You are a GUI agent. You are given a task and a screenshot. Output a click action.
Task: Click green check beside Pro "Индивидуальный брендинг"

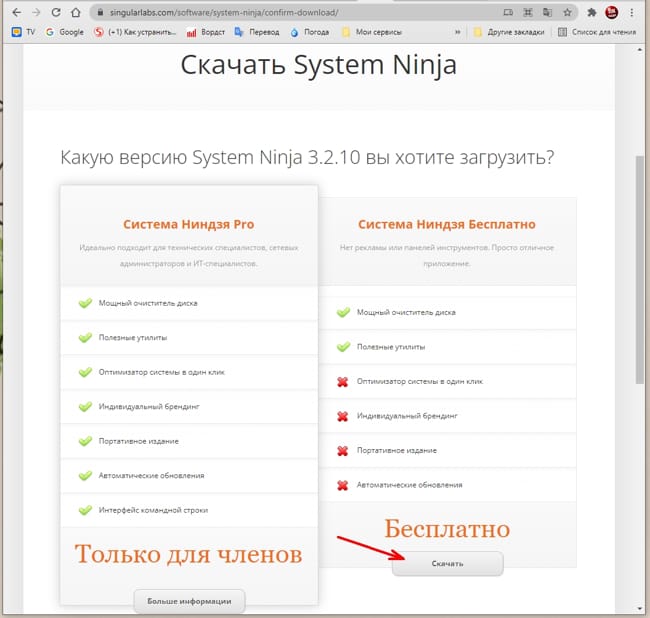point(85,406)
